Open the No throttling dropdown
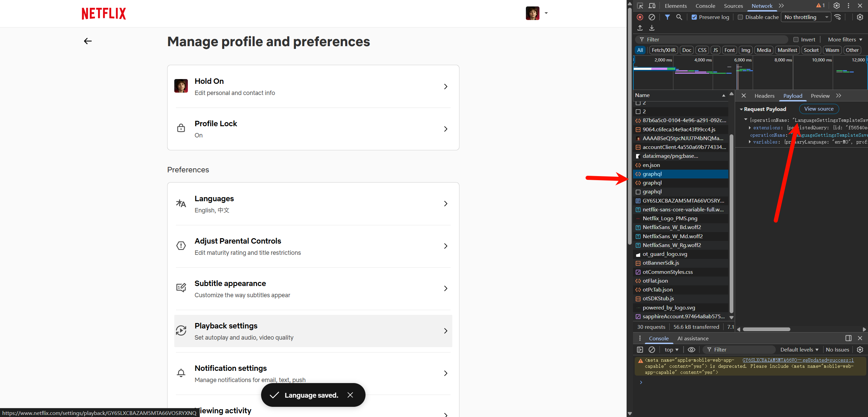The width and height of the screenshot is (868, 417). 806,17
